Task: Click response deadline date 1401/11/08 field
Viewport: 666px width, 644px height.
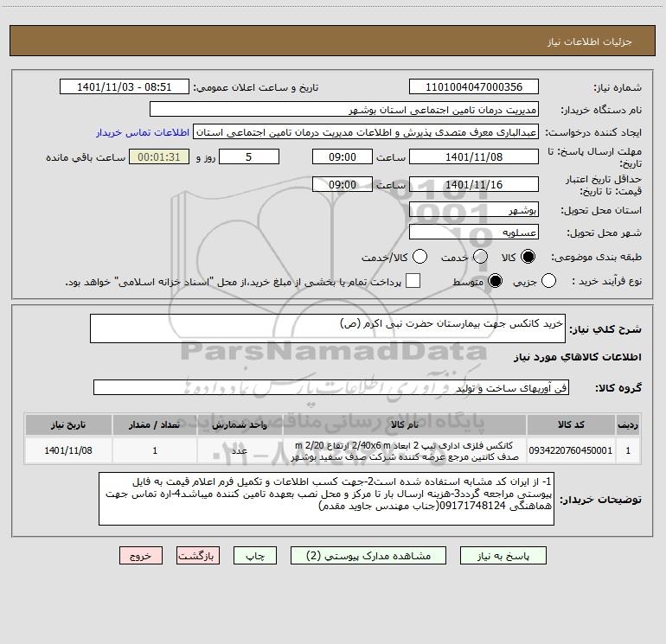Action: click(x=474, y=156)
